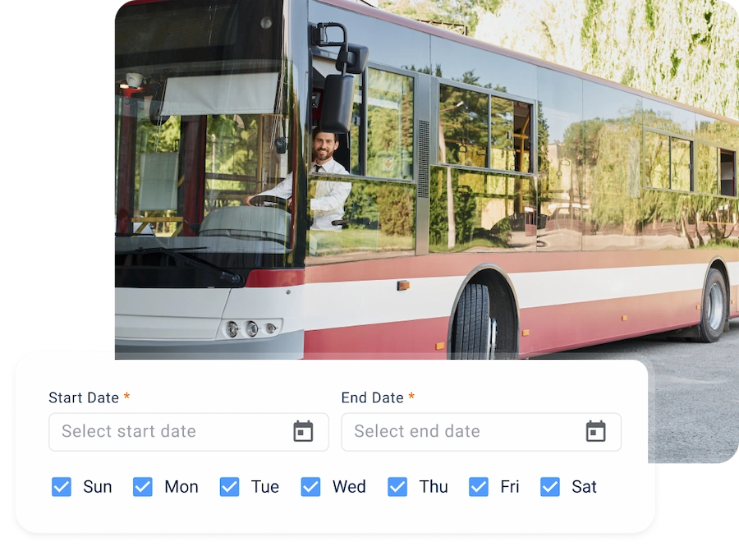Open the end date calendar icon
The image size is (739, 560).
(x=596, y=431)
